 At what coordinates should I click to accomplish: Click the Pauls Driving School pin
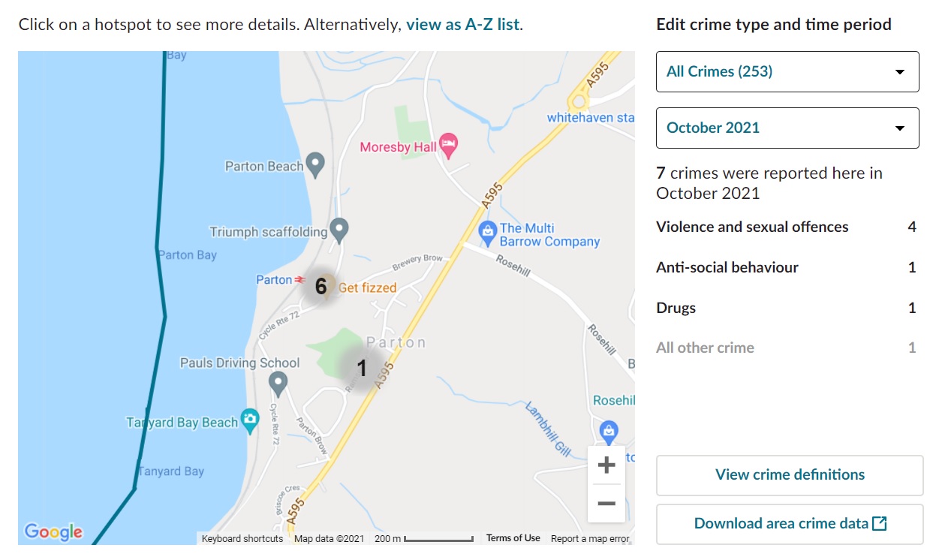point(278,384)
